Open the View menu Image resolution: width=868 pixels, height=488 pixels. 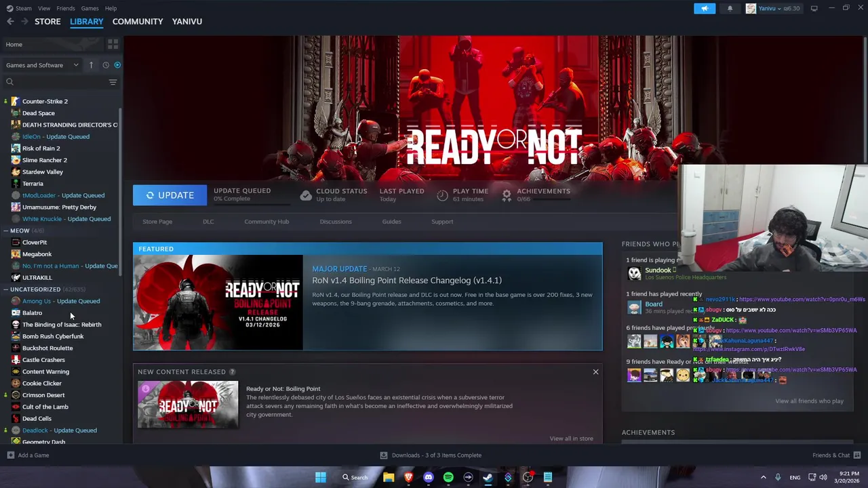pos(44,8)
